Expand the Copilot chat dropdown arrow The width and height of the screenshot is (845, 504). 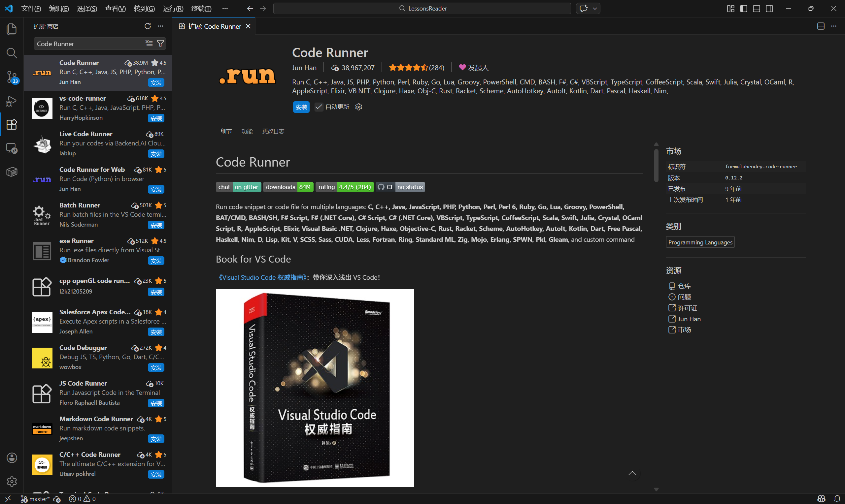595,9
